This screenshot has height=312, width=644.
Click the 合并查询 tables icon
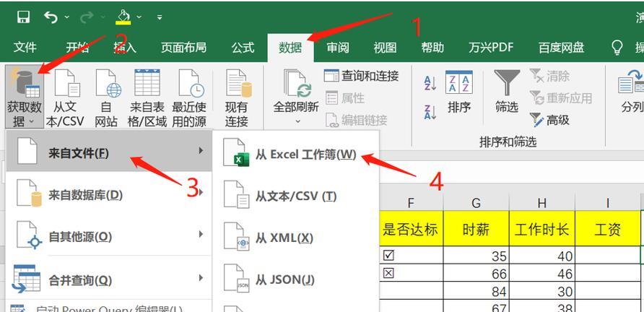click(26, 279)
